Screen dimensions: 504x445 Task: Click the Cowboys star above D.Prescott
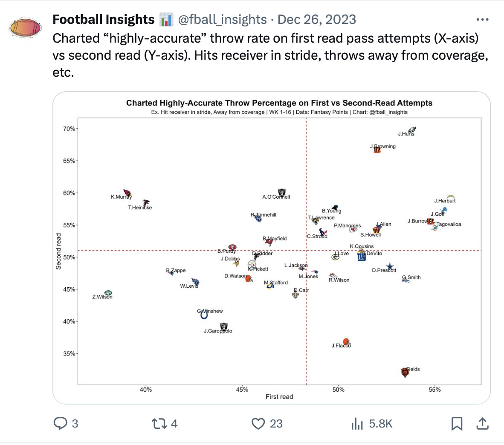click(x=390, y=266)
